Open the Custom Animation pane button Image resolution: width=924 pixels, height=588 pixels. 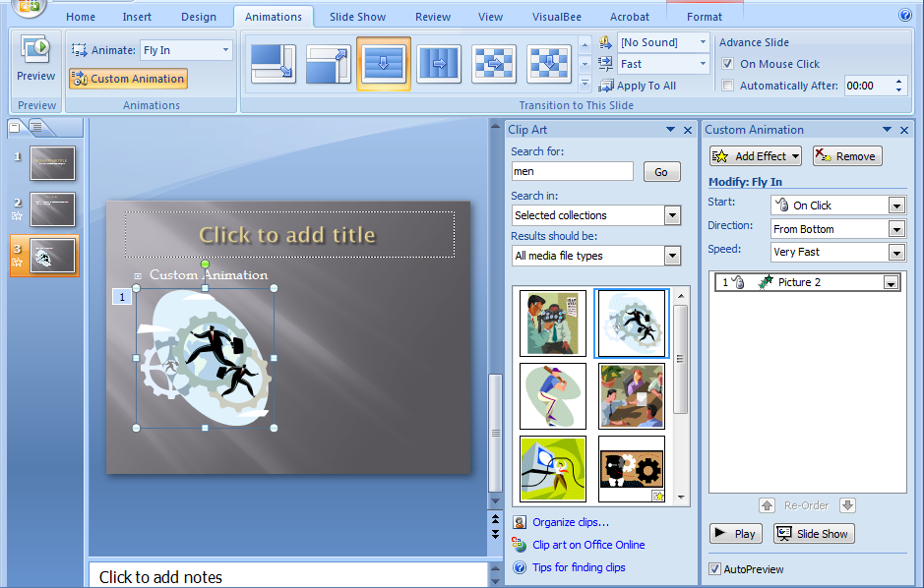pyautogui.click(x=128, y=79)
